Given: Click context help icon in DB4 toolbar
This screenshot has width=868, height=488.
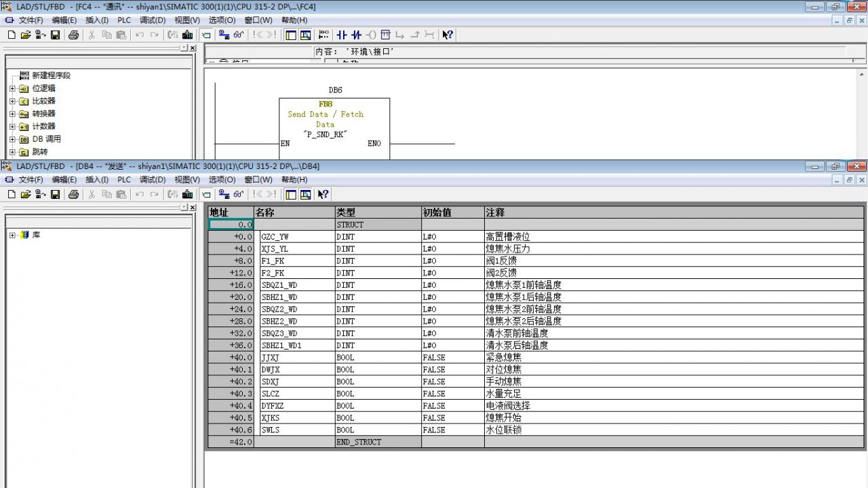Looking at the screenshot, I should point(323,194).
